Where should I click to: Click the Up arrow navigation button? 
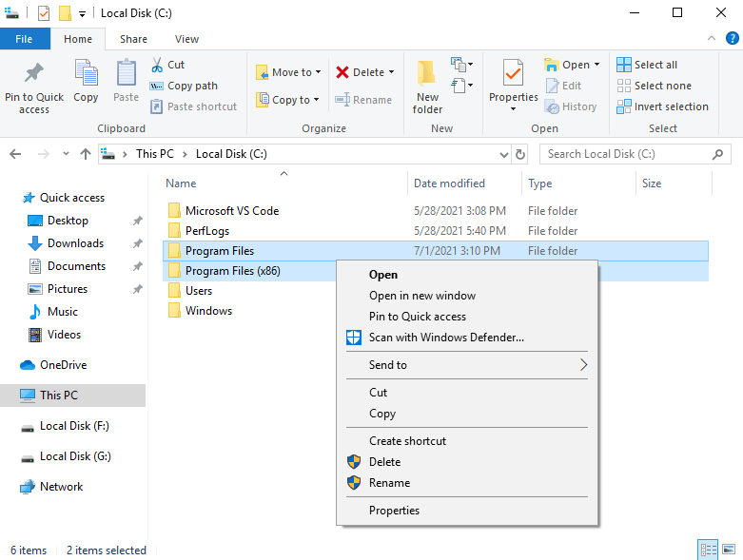click(86, 154)
